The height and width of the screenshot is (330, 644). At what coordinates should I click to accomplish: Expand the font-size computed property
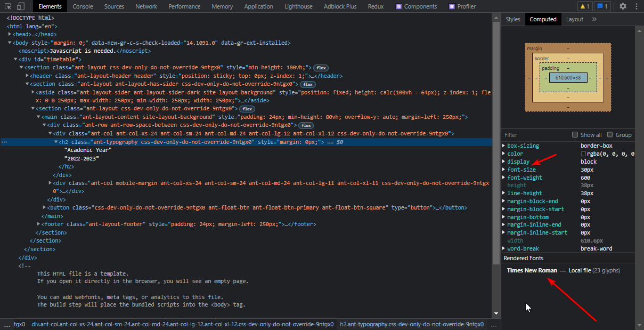pos(504,170)
